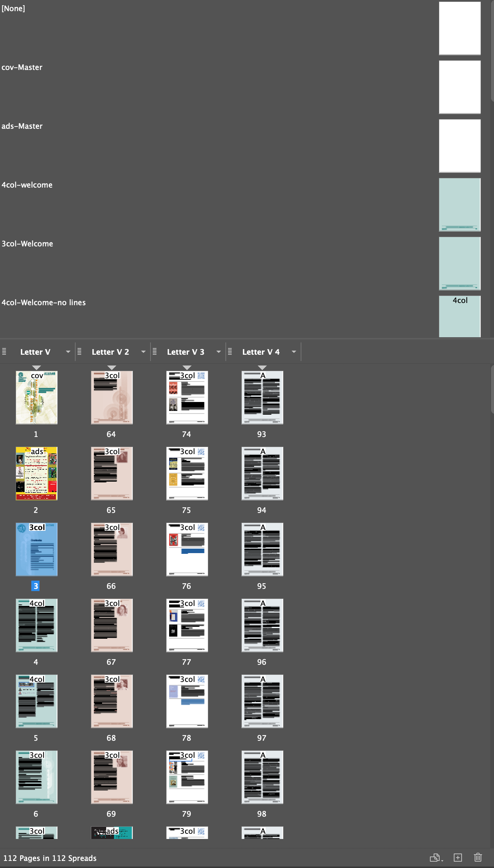
Task: Click the grip icon beside Letter V 4
Action: coord(230,351)
